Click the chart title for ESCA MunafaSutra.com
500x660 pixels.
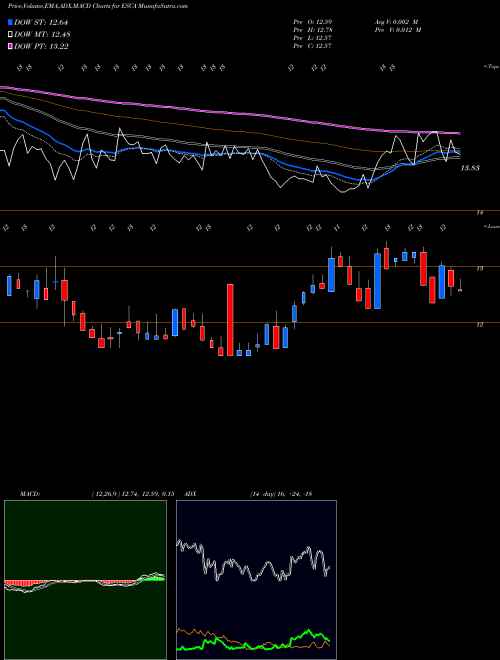[98, 6]
